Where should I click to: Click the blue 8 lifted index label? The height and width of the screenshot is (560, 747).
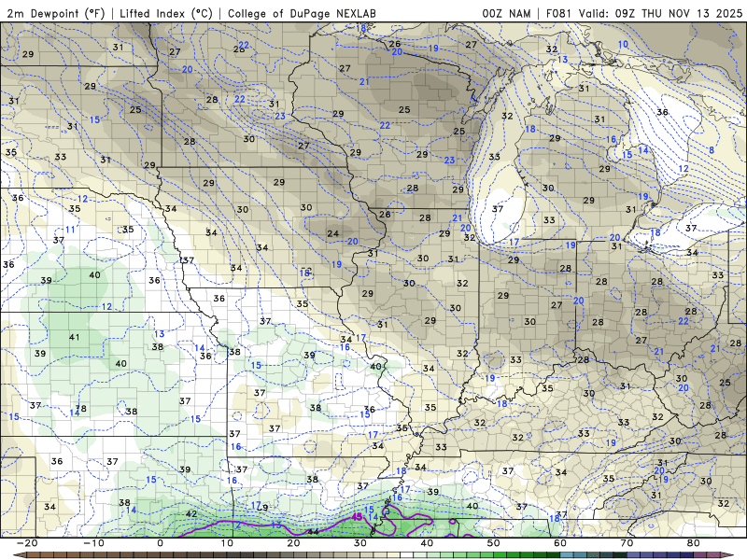pos(712,150)
